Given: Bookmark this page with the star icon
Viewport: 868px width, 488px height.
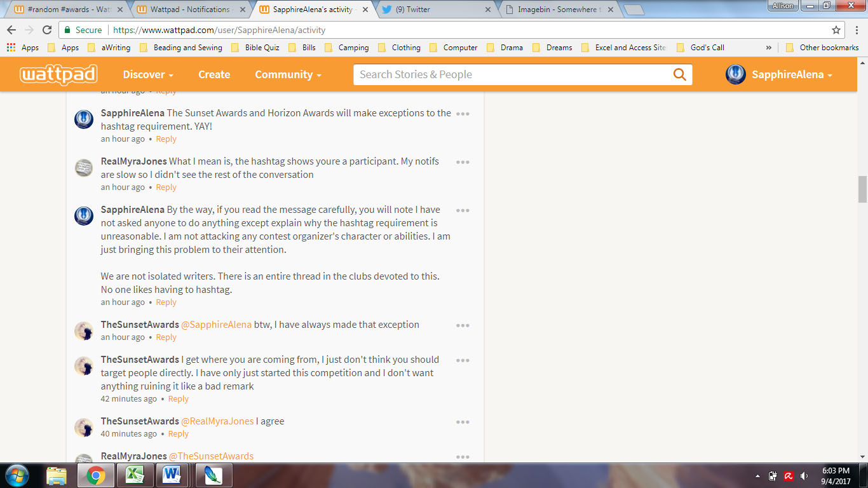Looking at the screenshot, I should [836, 30].
